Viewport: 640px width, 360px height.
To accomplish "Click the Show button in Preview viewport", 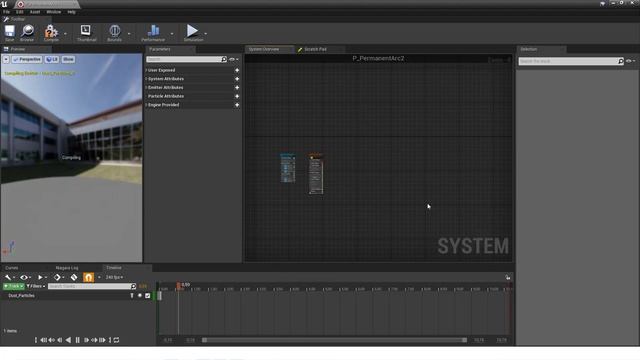I will tap(68, 60).
